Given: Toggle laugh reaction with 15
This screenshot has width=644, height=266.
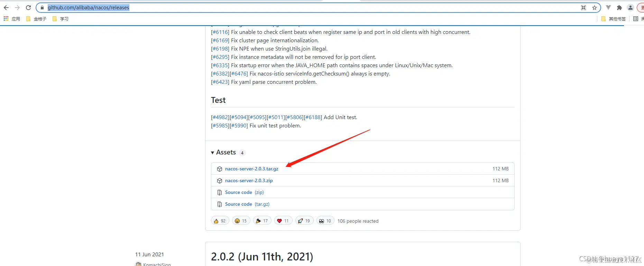Looking at the screenshot, I should pos(241,221).
